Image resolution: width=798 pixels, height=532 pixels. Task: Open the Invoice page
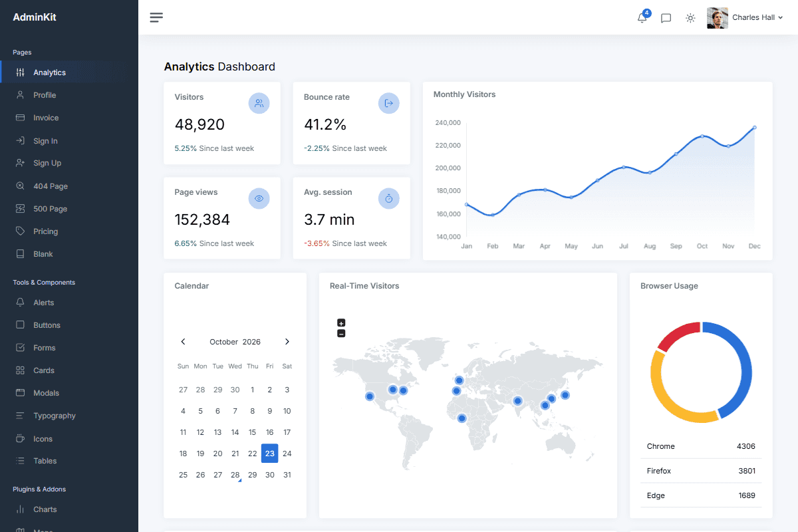point(46,118)
